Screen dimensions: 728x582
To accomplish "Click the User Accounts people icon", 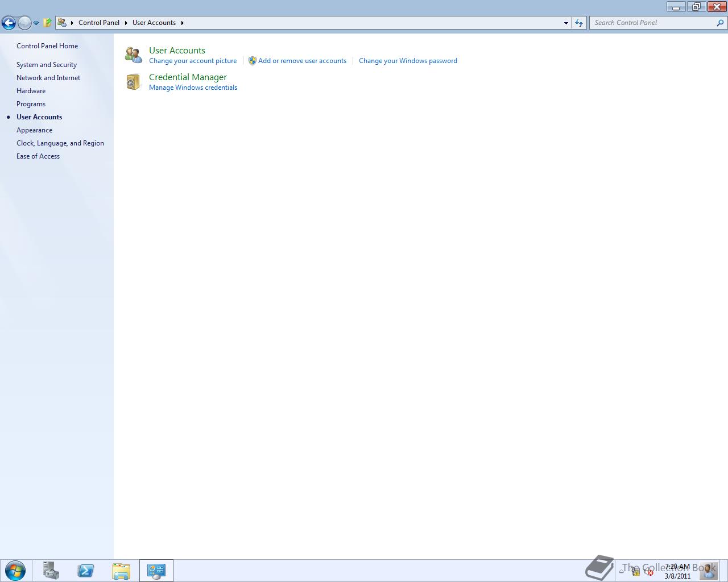I will click(x=134, y=55).
